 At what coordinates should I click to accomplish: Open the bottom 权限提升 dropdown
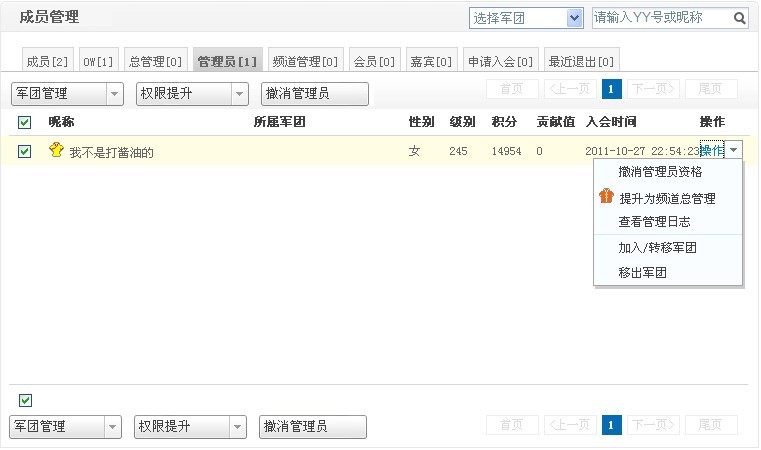[237, 427]
